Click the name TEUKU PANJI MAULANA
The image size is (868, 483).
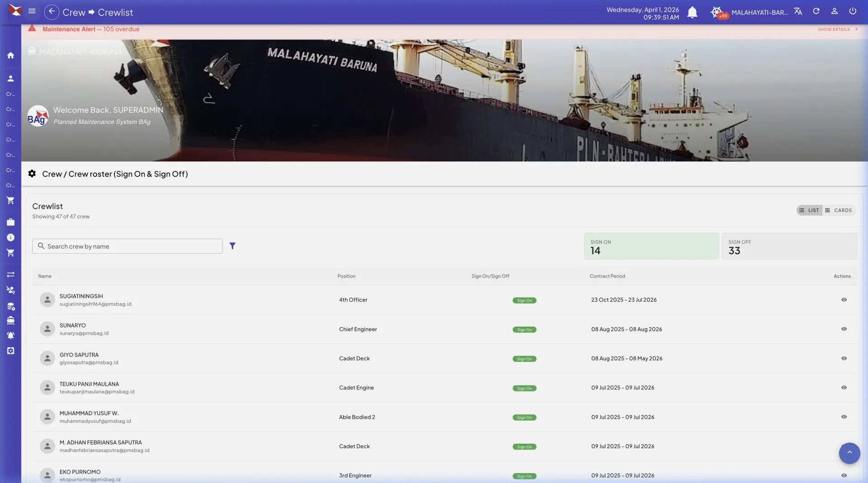coord(89,384)
